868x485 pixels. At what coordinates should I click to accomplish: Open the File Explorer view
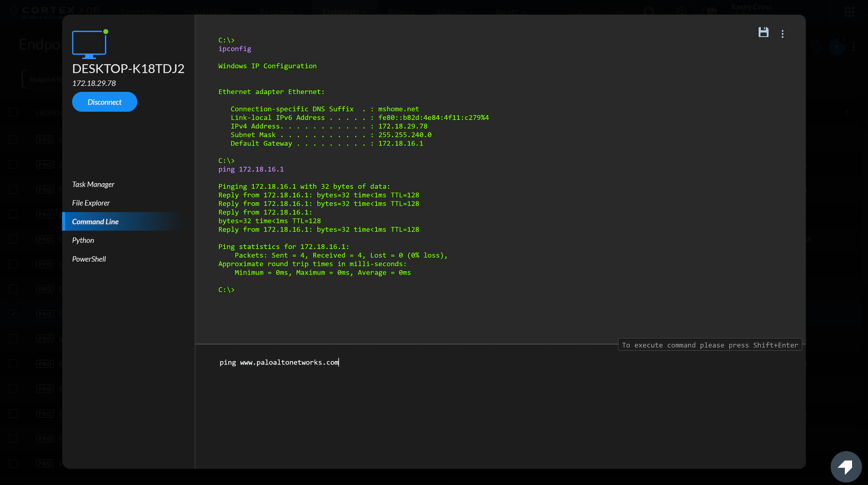tap(91, 203)
